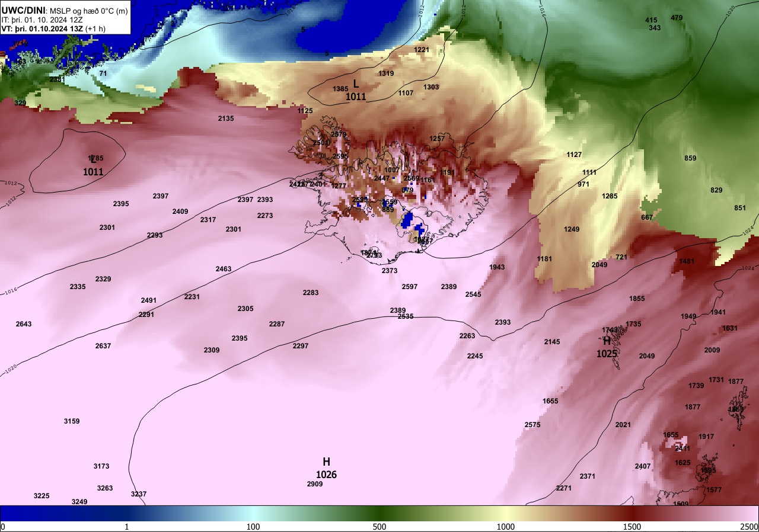Click the 2145 height value
Image resolution: width=759 pixels, height=532 pixels.
point(552,342)
